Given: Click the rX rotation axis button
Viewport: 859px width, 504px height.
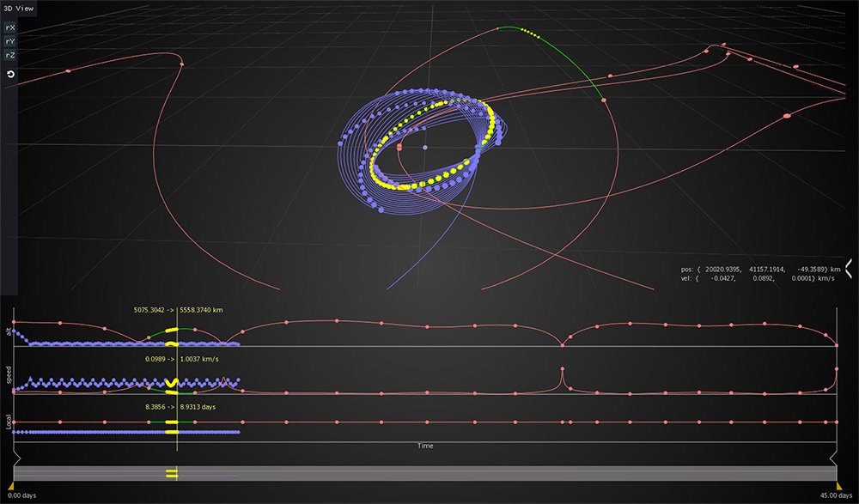Looking at the screenshot, I should click(10, 27).
